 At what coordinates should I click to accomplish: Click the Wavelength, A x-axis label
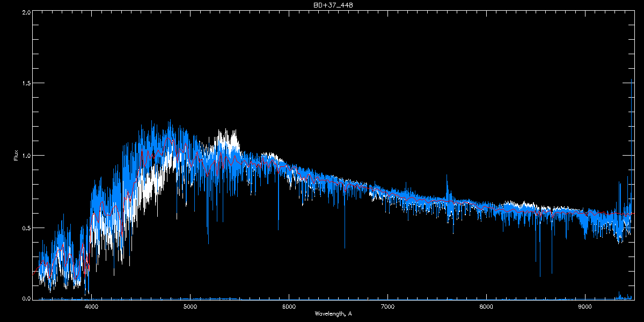[333, 313]
